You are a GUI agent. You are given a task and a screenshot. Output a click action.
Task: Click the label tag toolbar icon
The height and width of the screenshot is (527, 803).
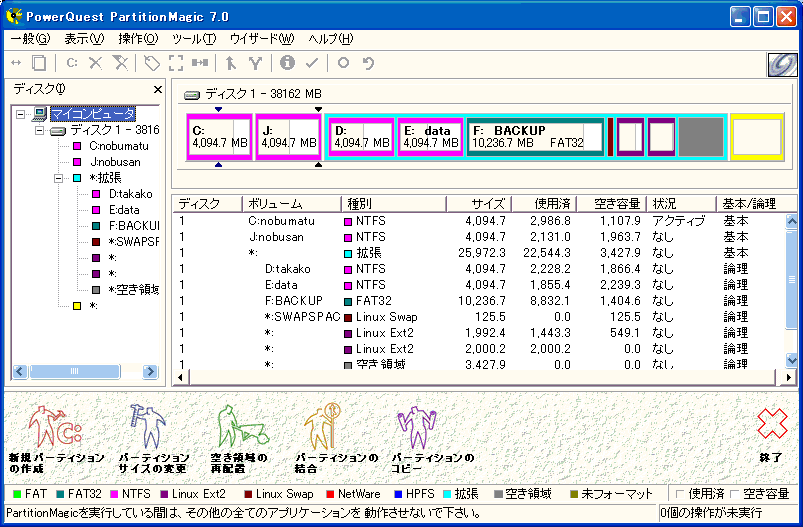tap(151, 63)
